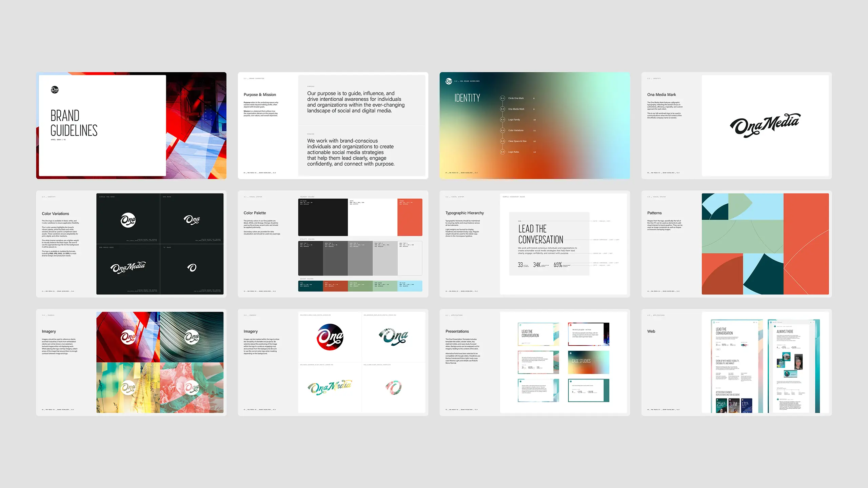Viewport: 868px width, 488px height.
Task: Click the 'We work with brand-conscious' mission paragraph
Action: pyautogui.click(x=351, y=152)
